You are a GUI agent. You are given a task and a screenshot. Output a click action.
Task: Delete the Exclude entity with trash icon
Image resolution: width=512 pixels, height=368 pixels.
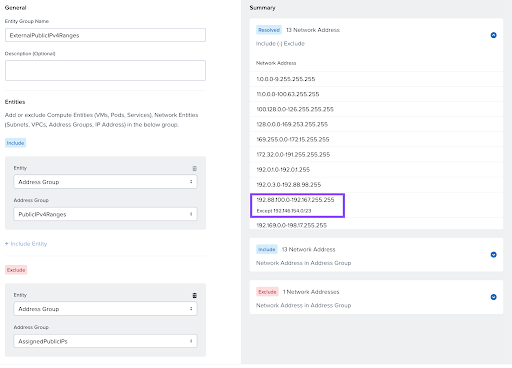pos(195,295)
